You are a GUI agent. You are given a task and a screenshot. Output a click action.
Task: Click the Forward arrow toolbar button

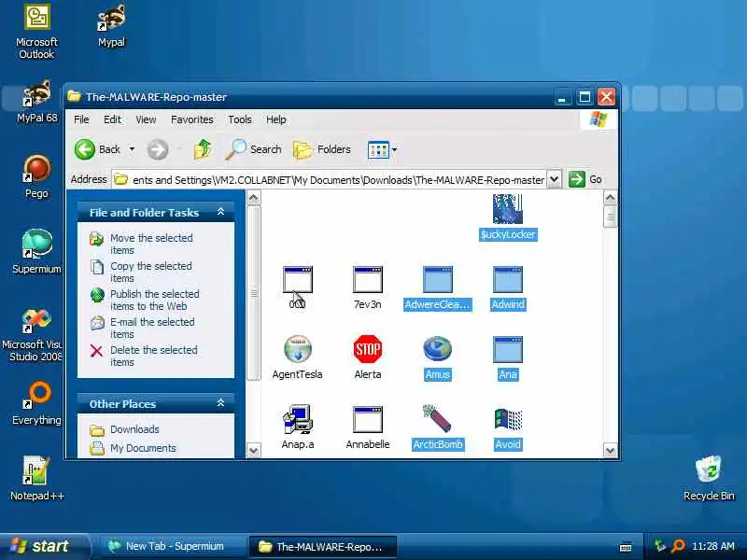click(x=157, y=149)
